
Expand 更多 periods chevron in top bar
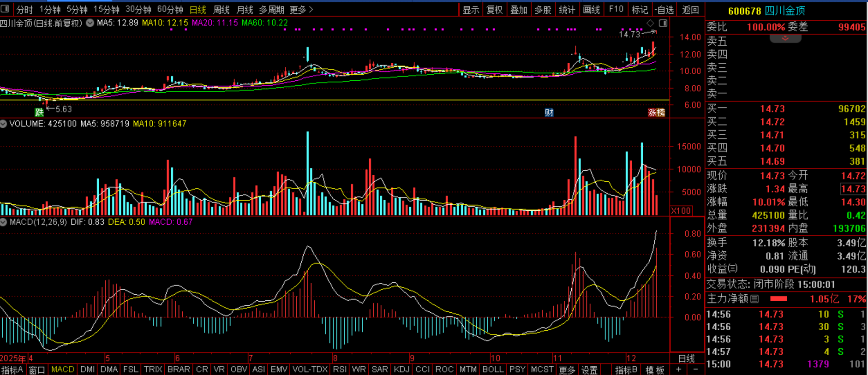301,9
